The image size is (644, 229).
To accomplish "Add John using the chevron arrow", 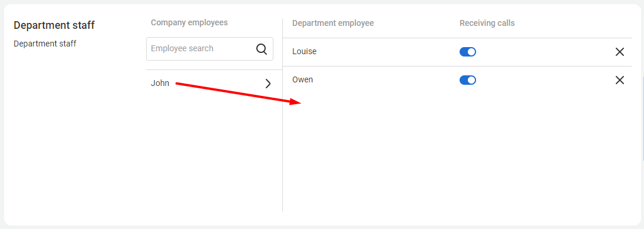I will 267,84.
